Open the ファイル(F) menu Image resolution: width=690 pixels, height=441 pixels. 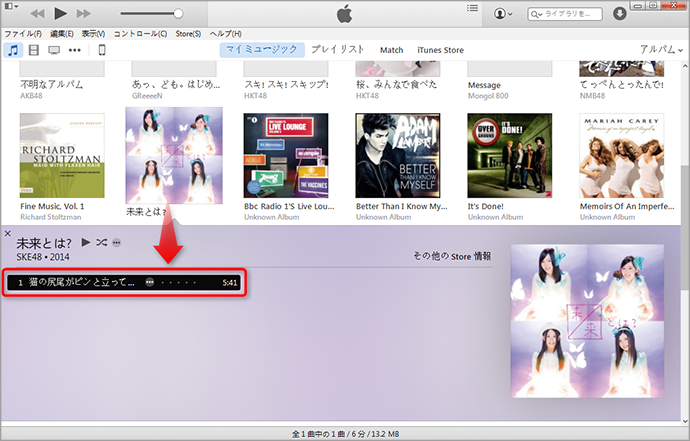(23, 34)
